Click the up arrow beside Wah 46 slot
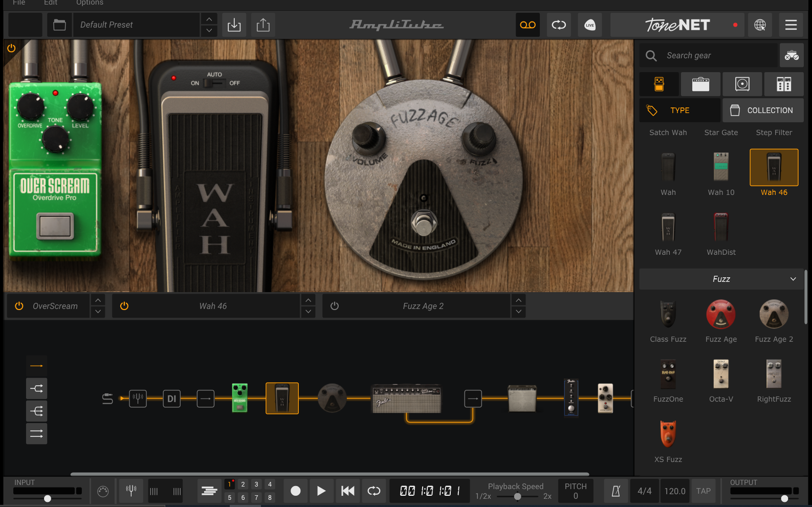The height and width of the screenshot is (507, 812). [x=308, y=300]
